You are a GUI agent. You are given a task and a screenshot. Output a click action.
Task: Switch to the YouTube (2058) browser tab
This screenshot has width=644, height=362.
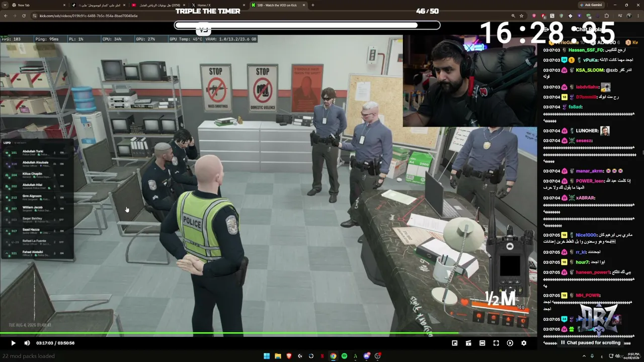coord(158,5)
